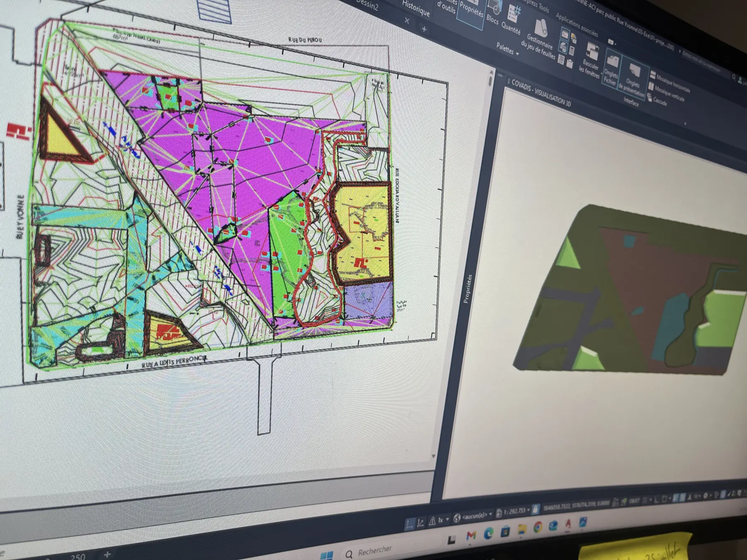Viewport: 747px width, 560px height.
Task: Close the current drawing file tab
Action: (x=407, y=21)
